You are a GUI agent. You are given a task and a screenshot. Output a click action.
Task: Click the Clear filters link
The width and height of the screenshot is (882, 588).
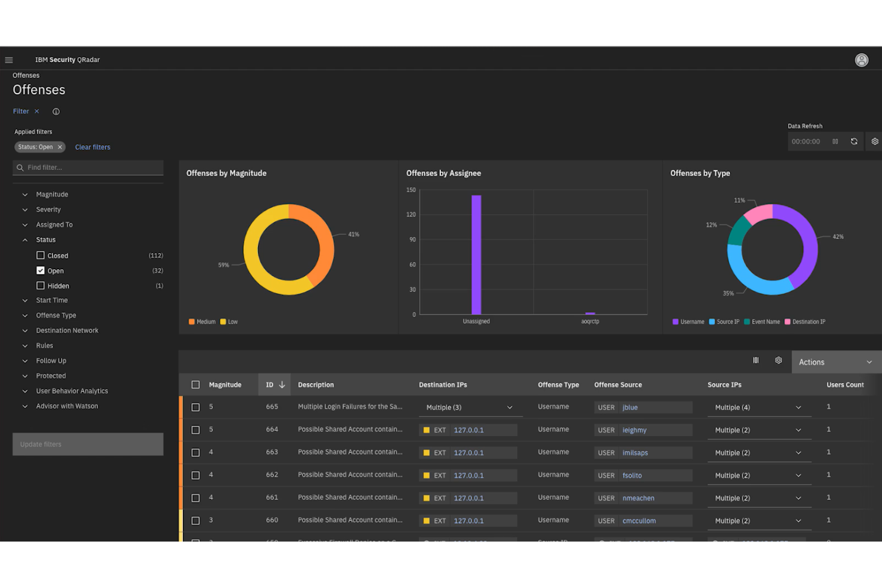point(92,147)
